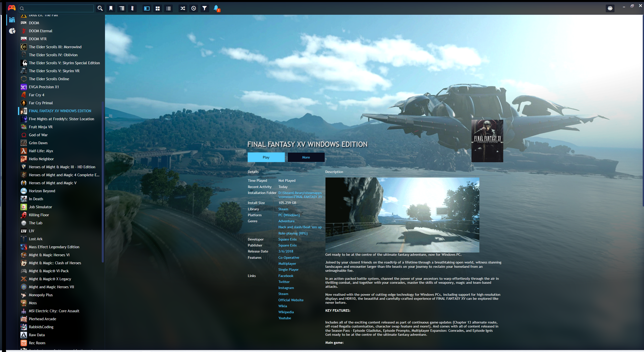
Task: Filter by Single Player feature
Action: [288, 269]
